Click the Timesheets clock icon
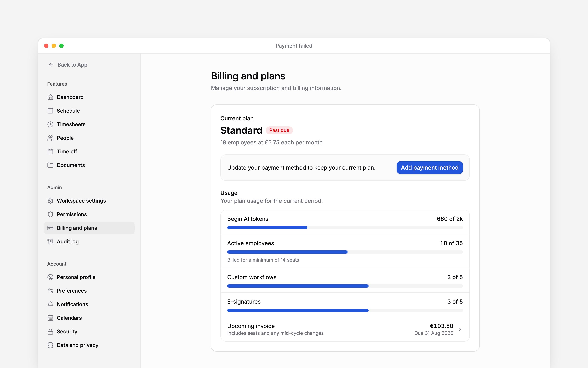Image resolution: width=588 pixels, height=368 pixels. [x=50, y=124]
